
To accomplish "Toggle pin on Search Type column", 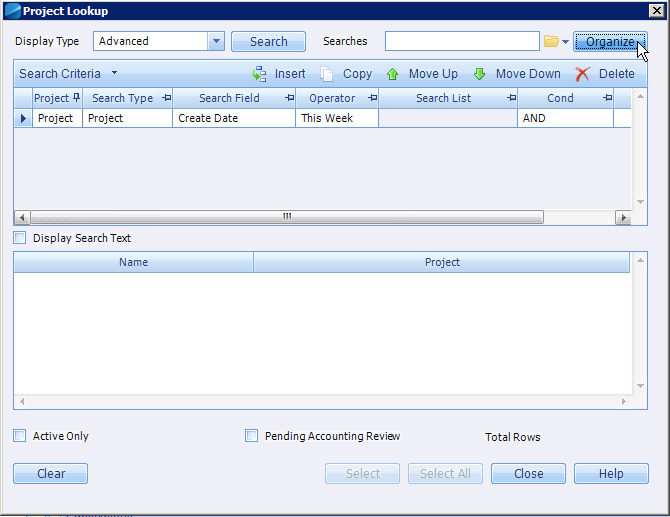I will click(167, 98).
